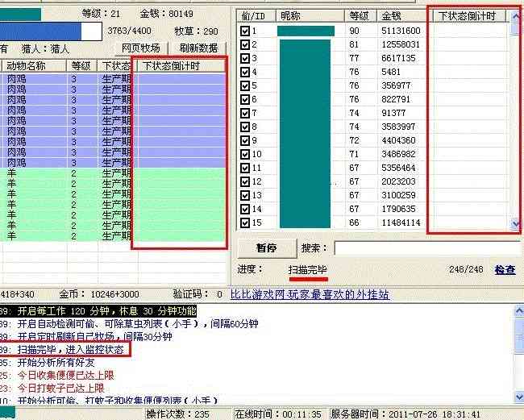Click the 扫描完毕 progress status text
This screenshot has width=524, height=420.
[307, 269]
